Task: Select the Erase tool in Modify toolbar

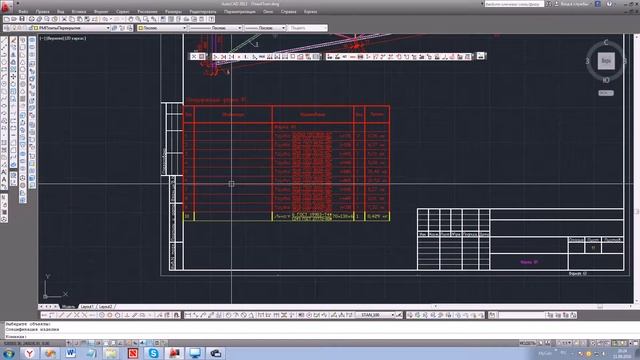Action: tap(13, 40)
